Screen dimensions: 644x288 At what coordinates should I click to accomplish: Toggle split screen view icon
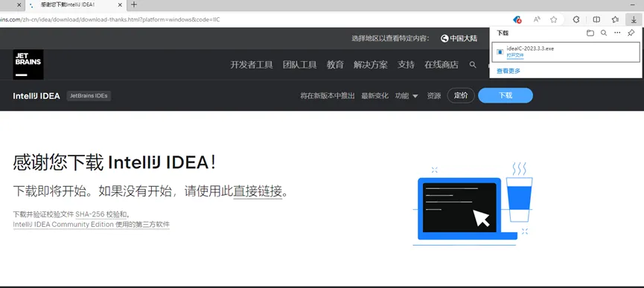[x=596, y=19]
